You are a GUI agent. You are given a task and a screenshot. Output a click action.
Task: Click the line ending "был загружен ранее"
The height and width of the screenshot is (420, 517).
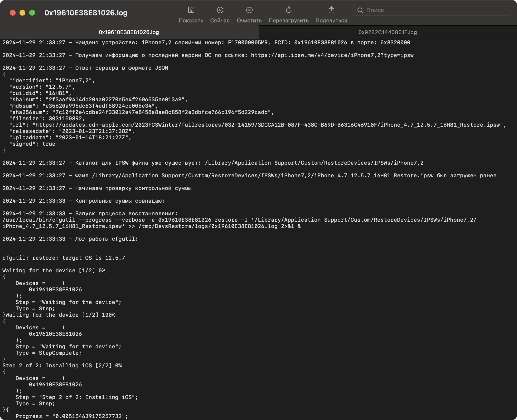(x=249, y=176)
